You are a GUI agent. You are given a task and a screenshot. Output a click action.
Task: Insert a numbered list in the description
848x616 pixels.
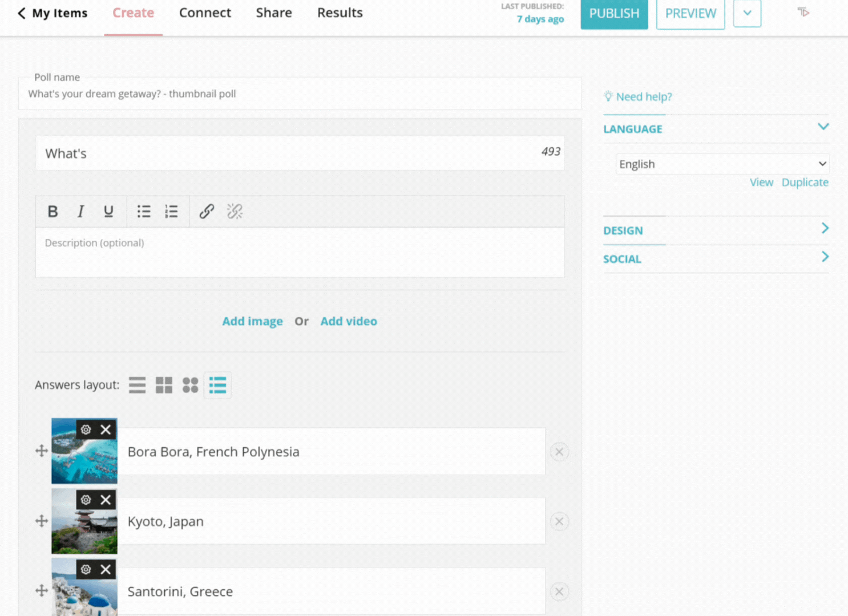coord(171,211)
